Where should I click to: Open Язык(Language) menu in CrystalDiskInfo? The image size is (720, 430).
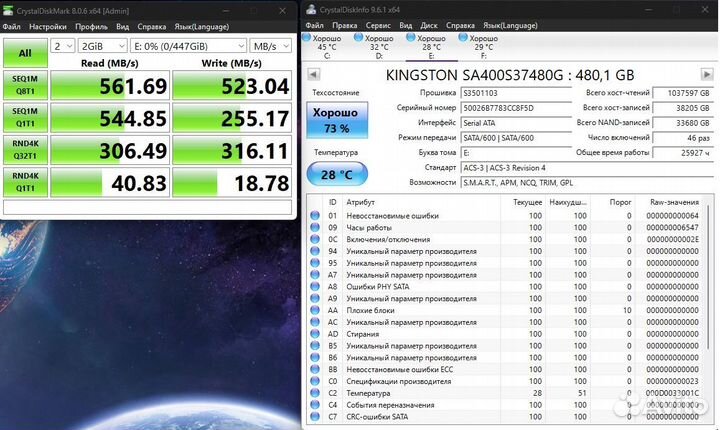pyautogui.click(x=510, y=25)
